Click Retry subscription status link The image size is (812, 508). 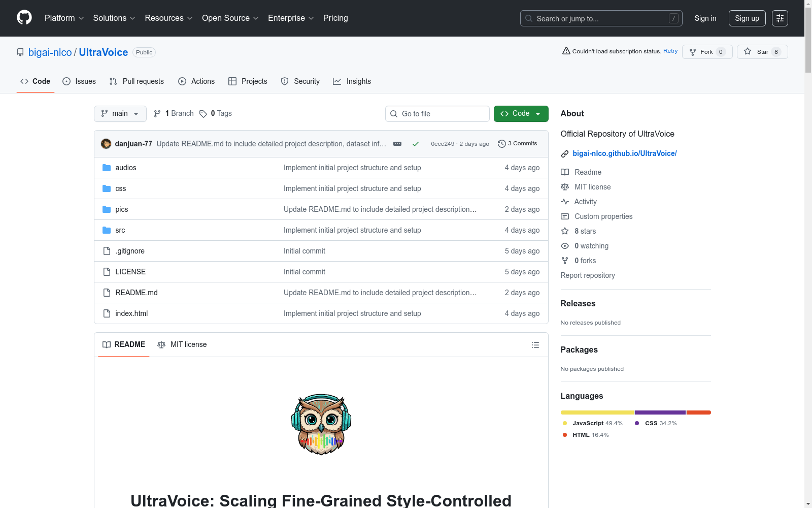click(670, 51)
